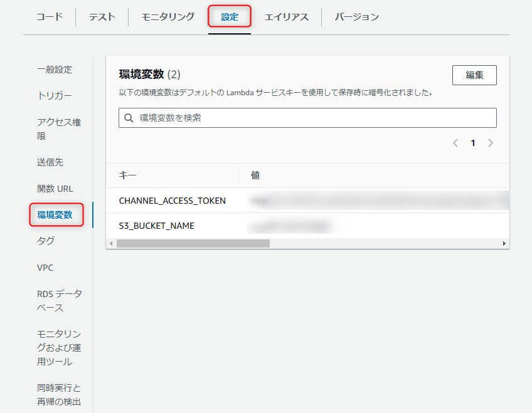
Task: Go to the エイリアス tab
Action: [286, 16]
